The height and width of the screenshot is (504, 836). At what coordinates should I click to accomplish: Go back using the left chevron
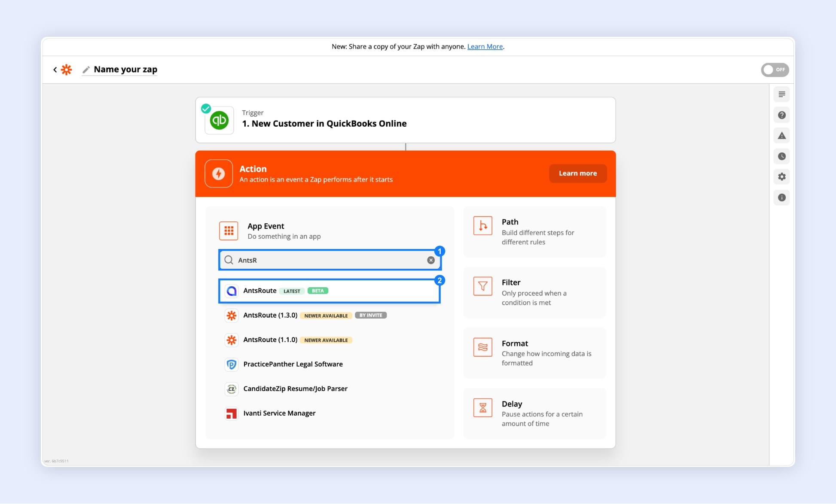coord(55,70)
